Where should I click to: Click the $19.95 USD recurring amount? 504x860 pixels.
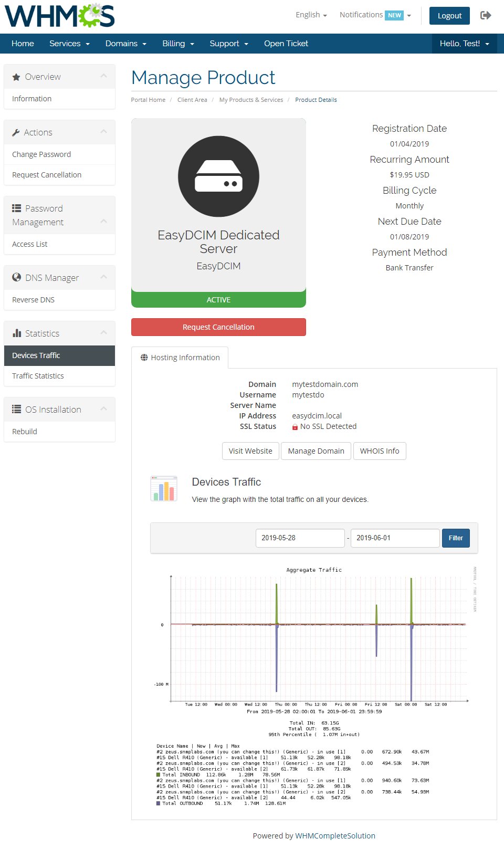click(x=409, y=175)
